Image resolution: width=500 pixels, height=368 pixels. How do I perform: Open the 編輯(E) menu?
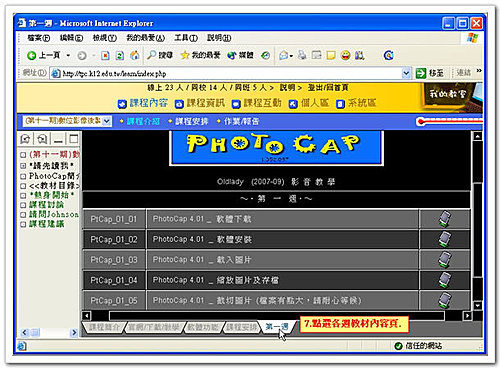click(x=71, y=38)
